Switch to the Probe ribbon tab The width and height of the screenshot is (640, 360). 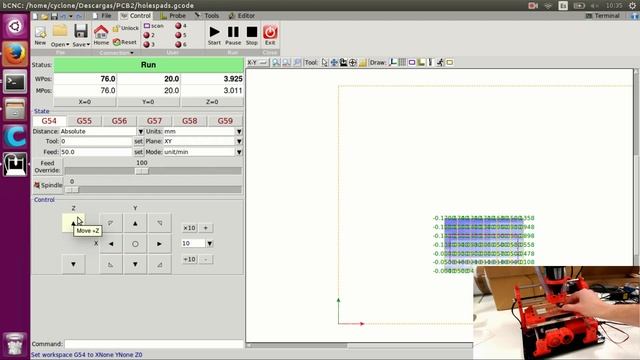coord(173,16)
